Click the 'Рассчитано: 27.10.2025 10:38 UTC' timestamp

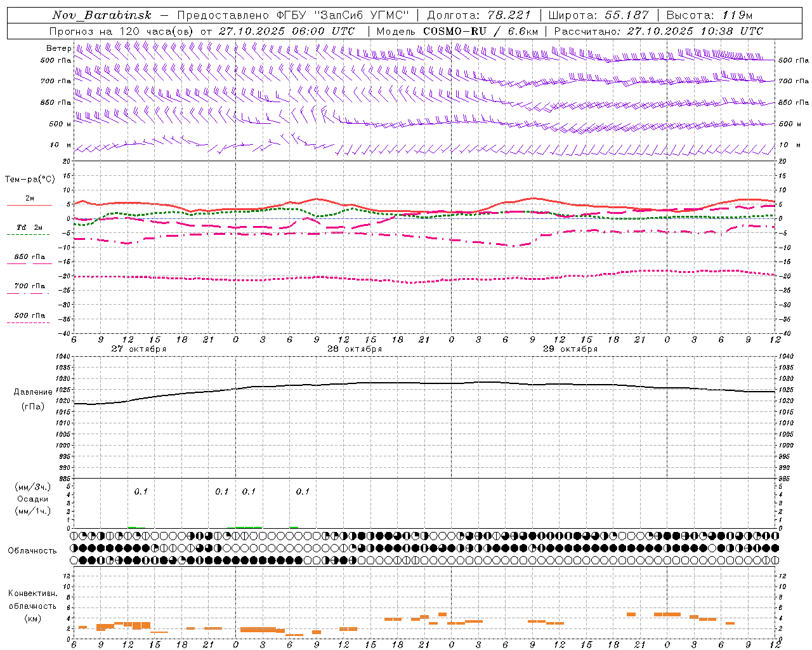click(658, 31)
